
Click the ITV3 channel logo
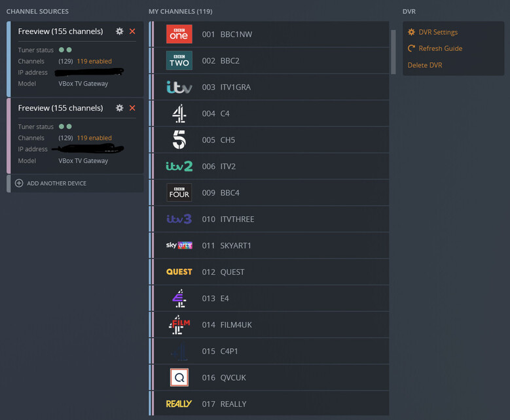(x=179, y=219)
